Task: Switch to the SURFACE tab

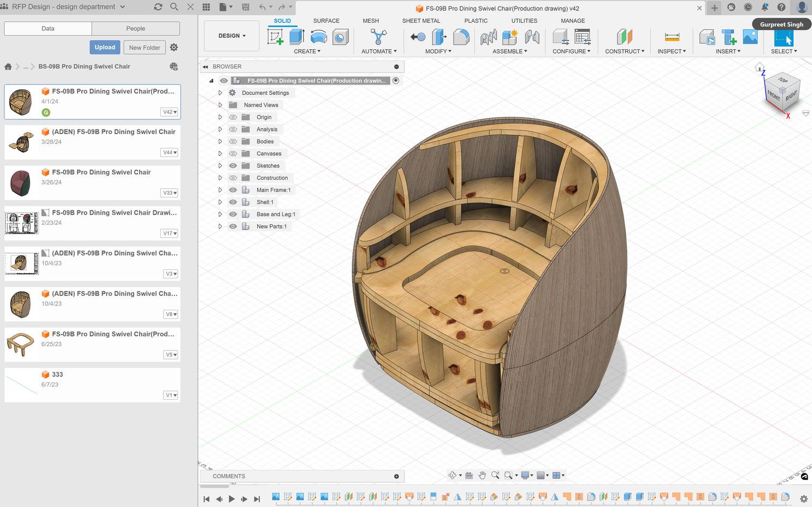Action: click(326, 21)
